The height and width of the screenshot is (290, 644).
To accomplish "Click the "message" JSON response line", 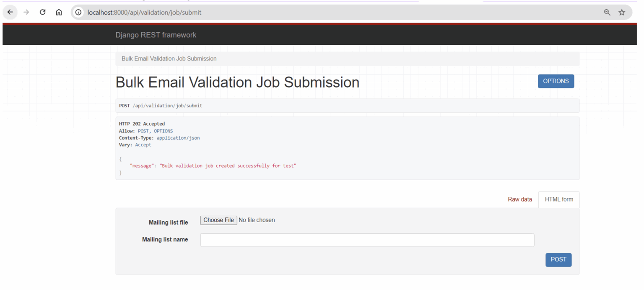I will pos(213,166).
